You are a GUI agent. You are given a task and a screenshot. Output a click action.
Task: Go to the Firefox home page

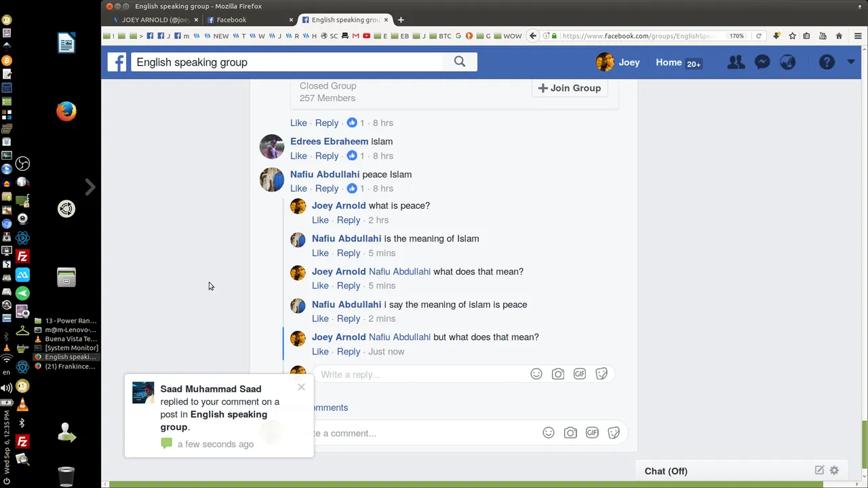[839, 36]
